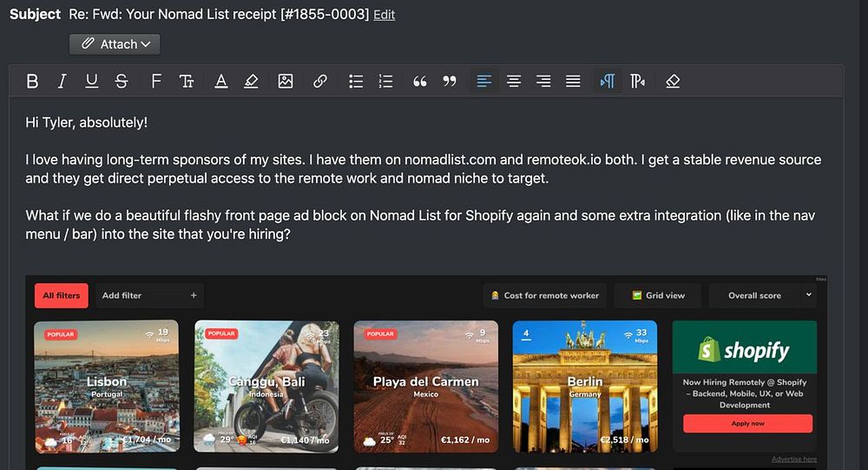Underline the selected text
This screenshot has height=470, width=868.
pyautogui.click(x=92, y=82)
